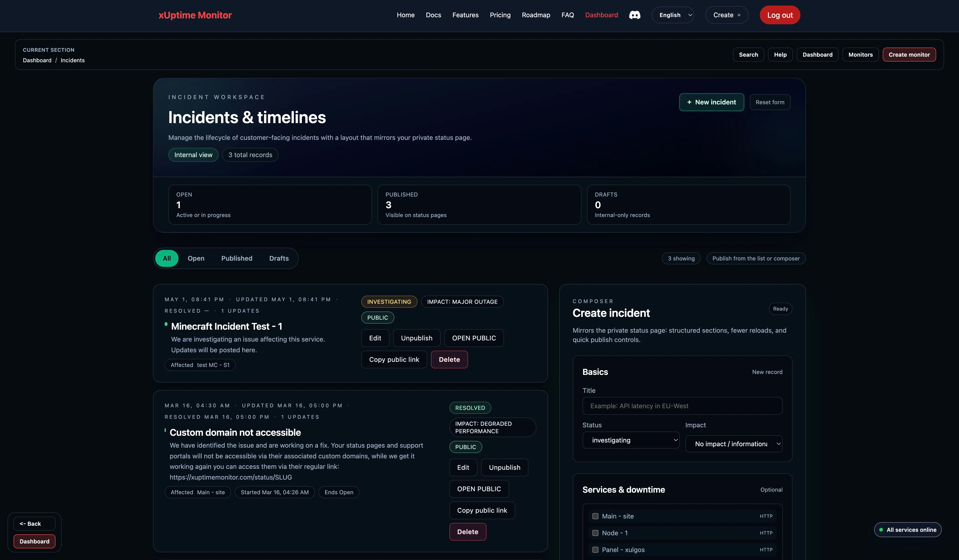Viewport: 959px width, 560px height.
Task: Switch to the Drafts filter tab
Action: point(279,258)
